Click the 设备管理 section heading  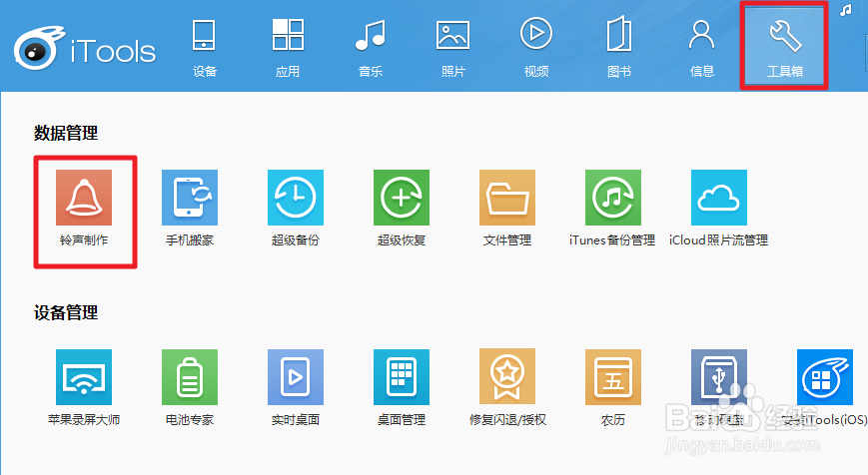pos(66,312)
